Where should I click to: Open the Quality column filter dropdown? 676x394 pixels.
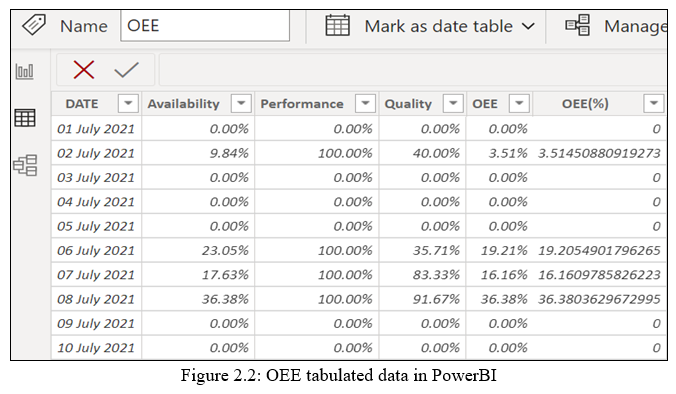[453, 103]
